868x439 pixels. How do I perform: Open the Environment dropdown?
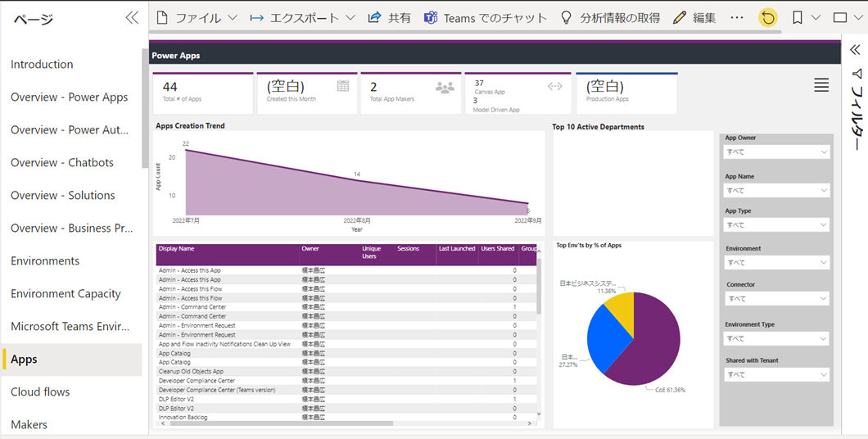pos(776,262)
